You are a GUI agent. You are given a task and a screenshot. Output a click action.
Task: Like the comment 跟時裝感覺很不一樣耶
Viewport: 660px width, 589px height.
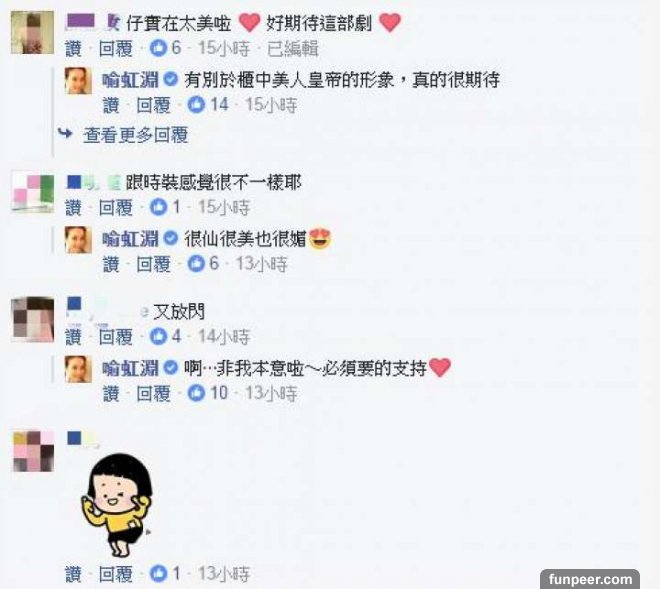[x=73, y=207]
